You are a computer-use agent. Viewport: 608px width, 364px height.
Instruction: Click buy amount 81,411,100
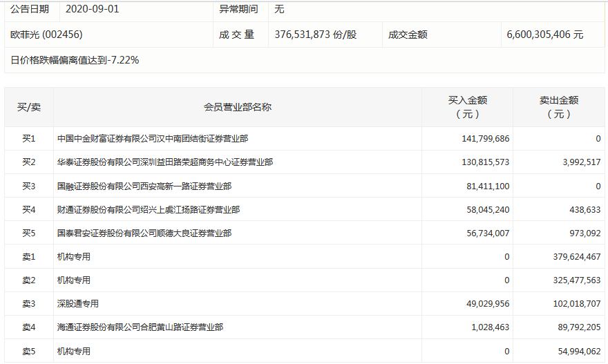pyautogui.click(x=488, y=186)
